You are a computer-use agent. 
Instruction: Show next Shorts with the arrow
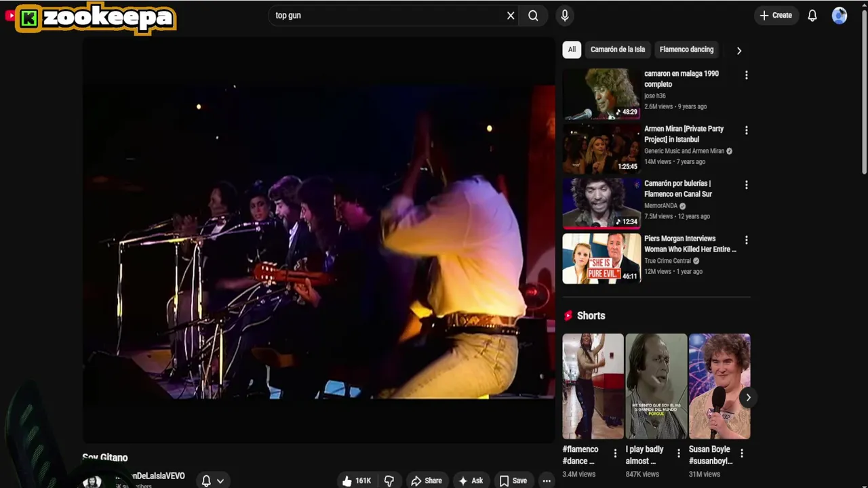[748, 398]
